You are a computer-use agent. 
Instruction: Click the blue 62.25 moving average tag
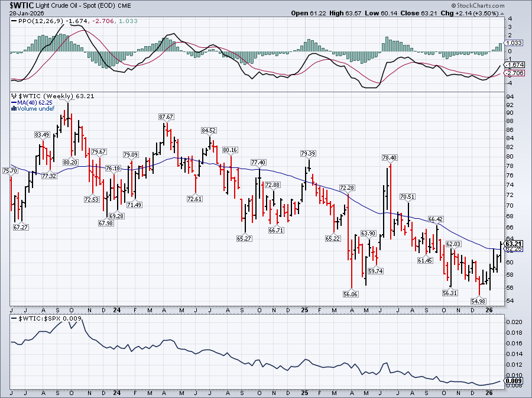pos(514,250)
